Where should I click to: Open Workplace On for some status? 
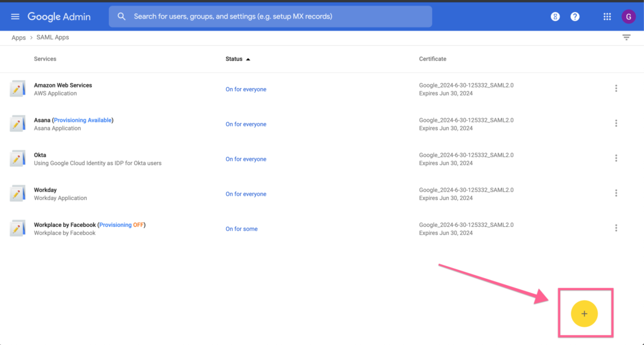click(241, 229)
